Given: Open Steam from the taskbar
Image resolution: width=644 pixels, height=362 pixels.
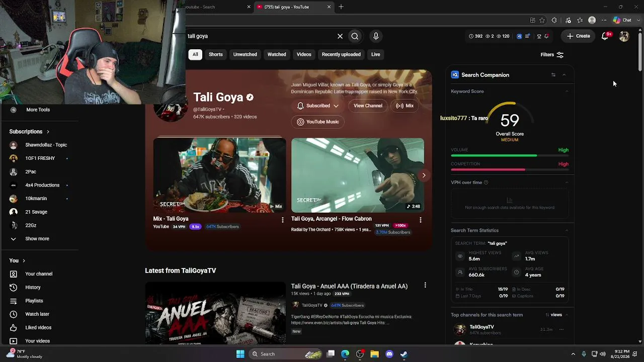Looking at the screenshot, I should pyautogui.click(x=404, y=354).
